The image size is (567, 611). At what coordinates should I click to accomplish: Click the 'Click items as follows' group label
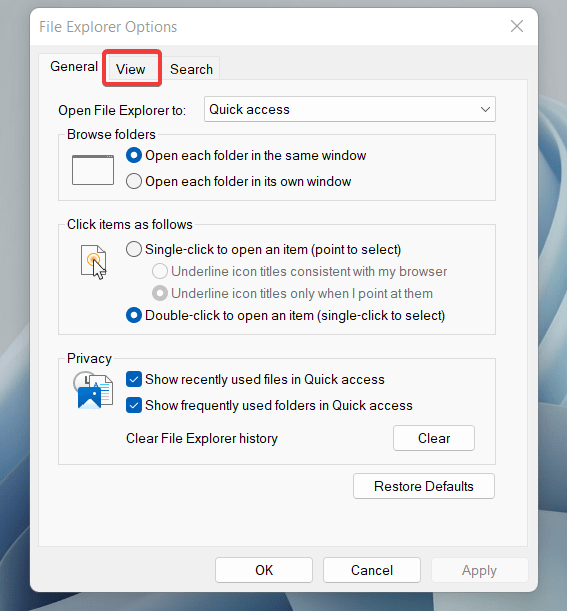click(130, 224)
